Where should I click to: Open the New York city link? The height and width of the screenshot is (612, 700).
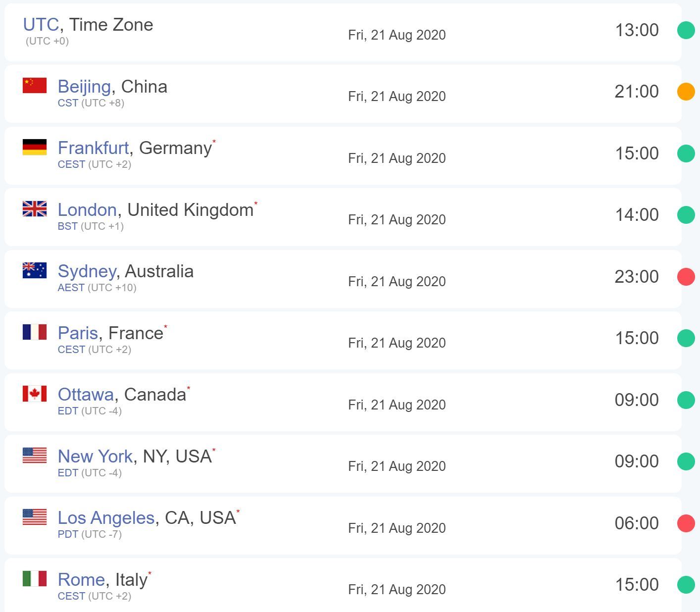95,457
